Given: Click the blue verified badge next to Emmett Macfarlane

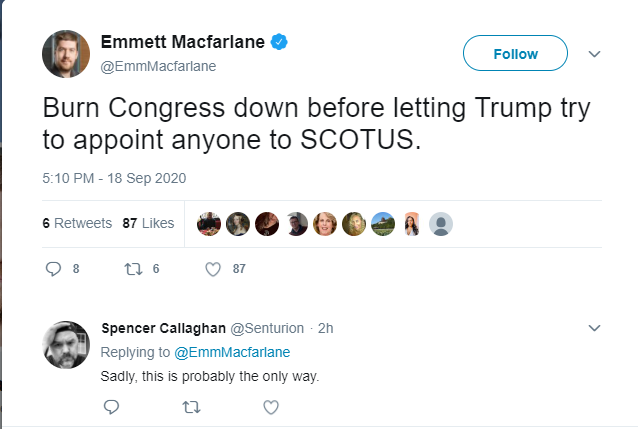Looking at the screenshot, I should pos(279,42).
